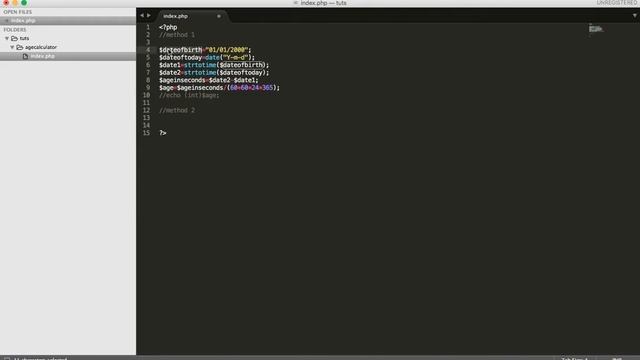The width and height of the screenshot is (640, 360).
Task: Place cursor on the <?php line
Action: click(x=168, y=27)
